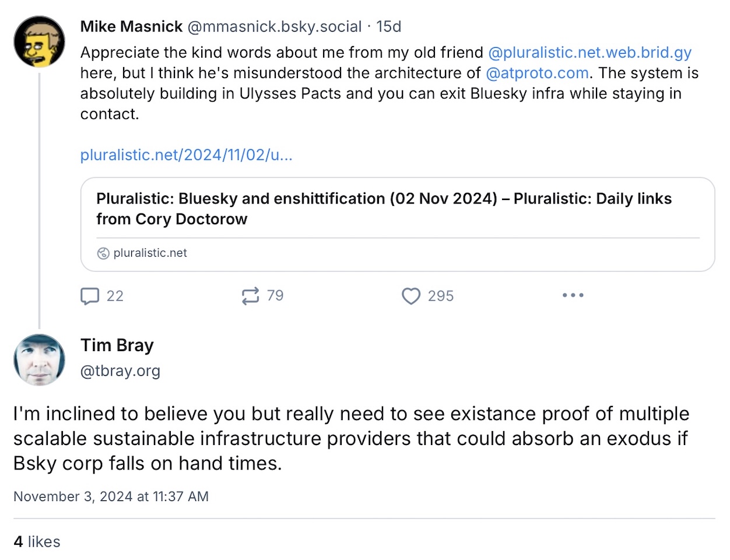
Task: Open the 15d post timestamp
Action: click(389, 26)
